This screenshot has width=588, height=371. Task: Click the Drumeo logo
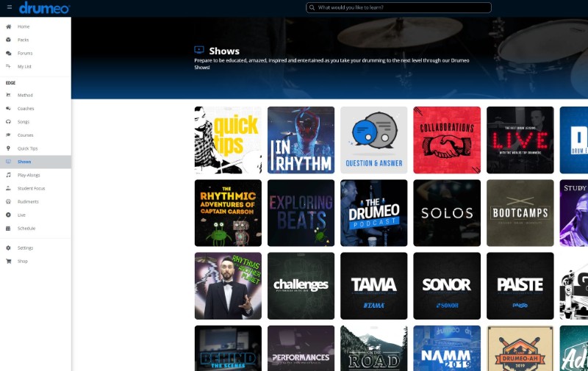point(44,7)
